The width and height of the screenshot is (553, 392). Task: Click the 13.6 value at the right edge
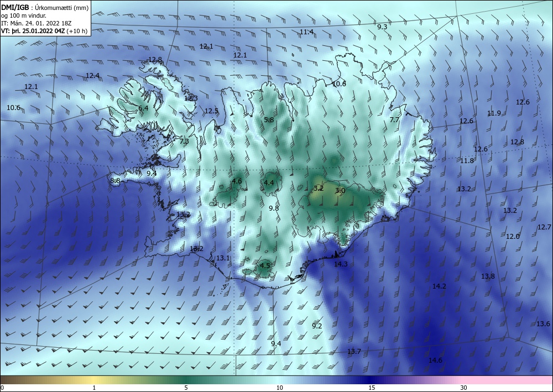(543, 324)
